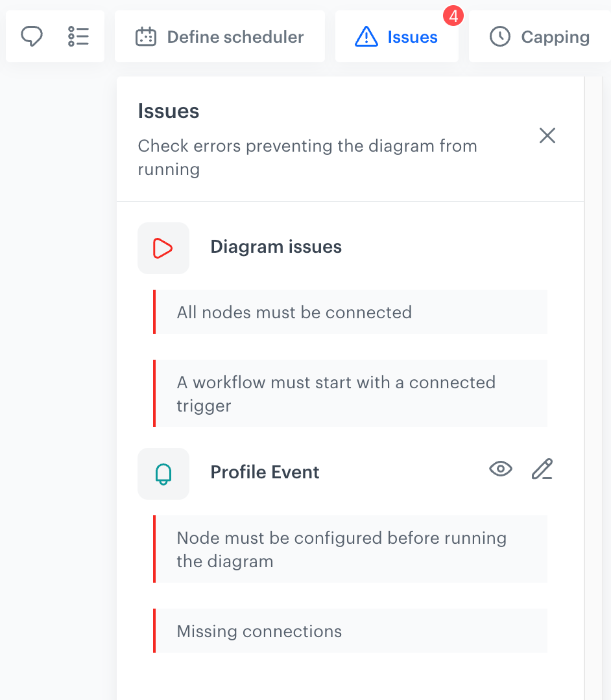Click the red issues count badge
Screen dimensions: 611x700
coord(453,17)
